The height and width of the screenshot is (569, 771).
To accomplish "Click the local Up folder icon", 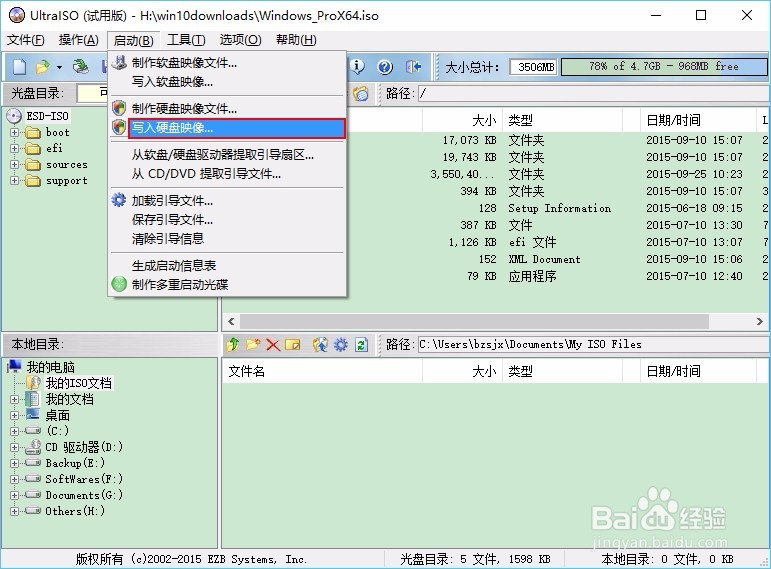I will point(233,345).
